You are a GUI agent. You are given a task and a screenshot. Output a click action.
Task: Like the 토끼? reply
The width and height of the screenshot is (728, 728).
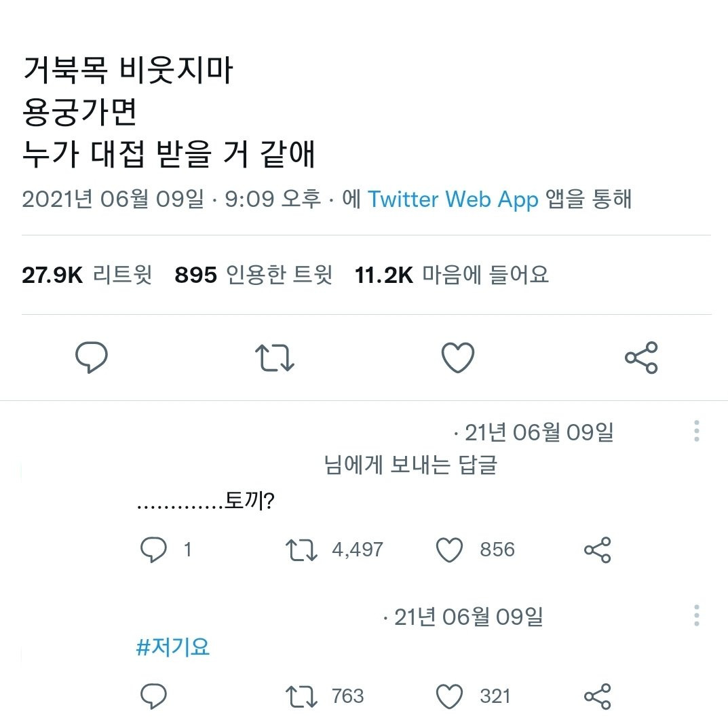pyautogui.click(x=449, y=550)
